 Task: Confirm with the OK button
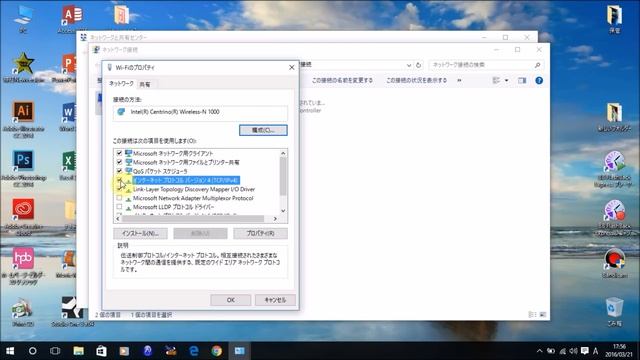click(231, 300)
